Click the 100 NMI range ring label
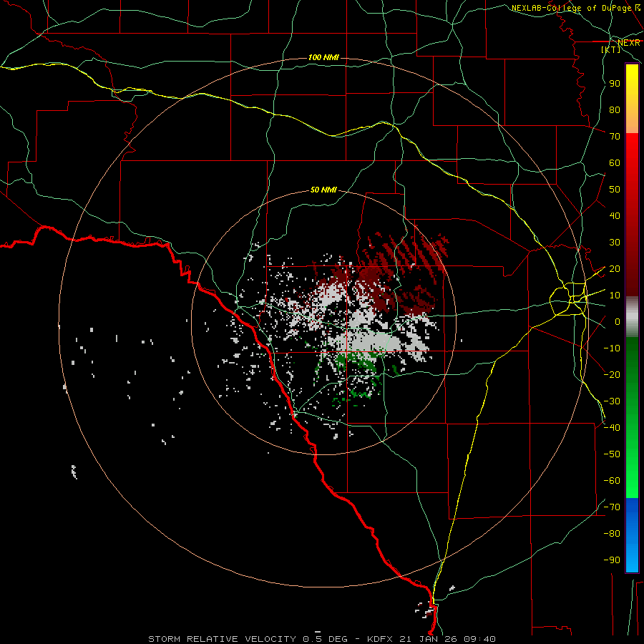Viewport: 644px width, 644px height. pyautogui.click(x=323, y=57)
